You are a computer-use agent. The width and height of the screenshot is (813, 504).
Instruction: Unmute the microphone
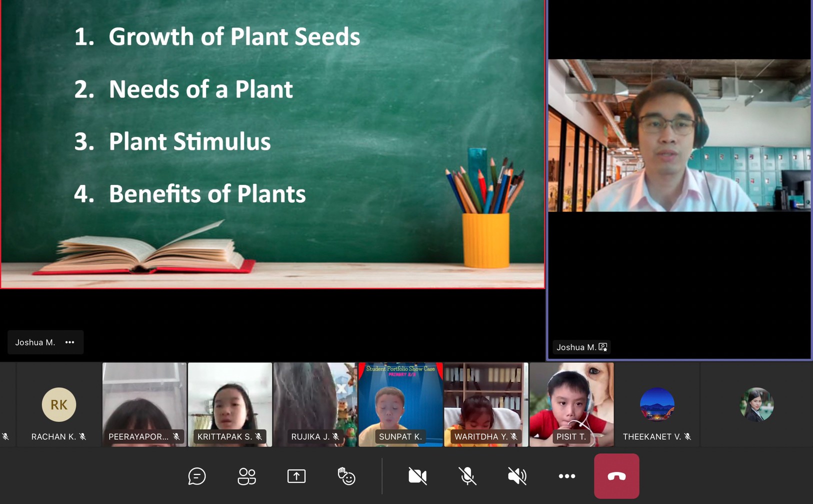[467, 476]
